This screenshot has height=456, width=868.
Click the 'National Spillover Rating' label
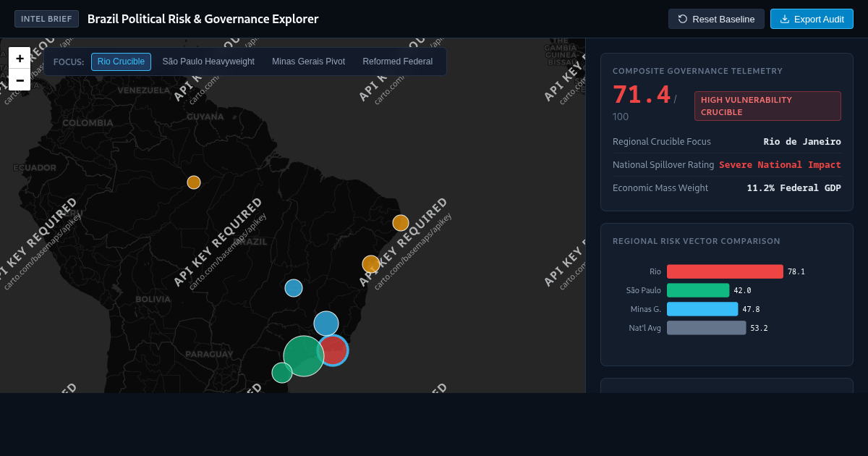point(663,165)
